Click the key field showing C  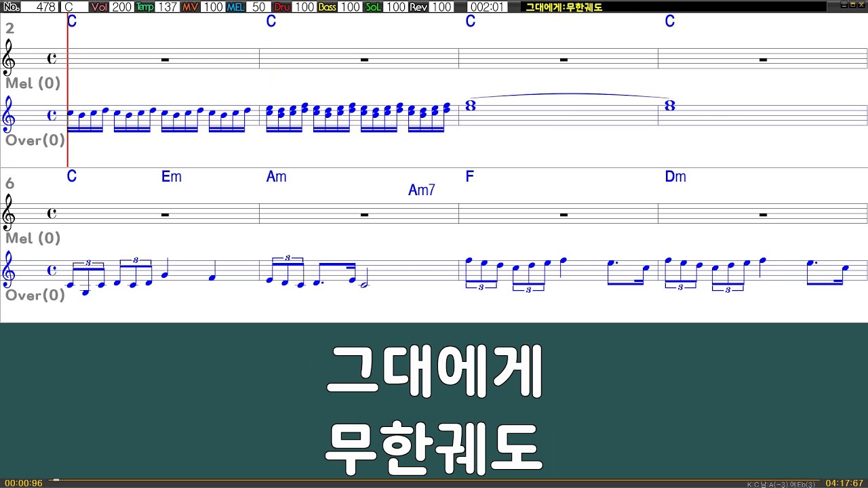click(x=75, y=7)
